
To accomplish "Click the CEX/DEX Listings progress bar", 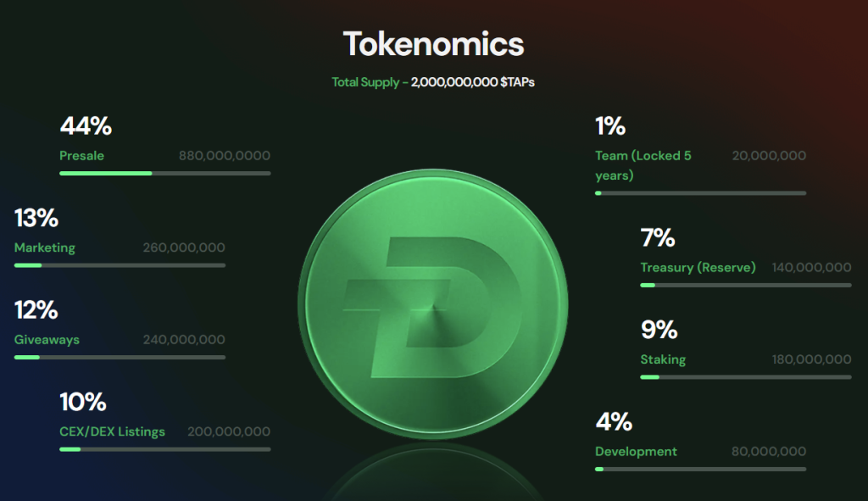I will point(165,449).
